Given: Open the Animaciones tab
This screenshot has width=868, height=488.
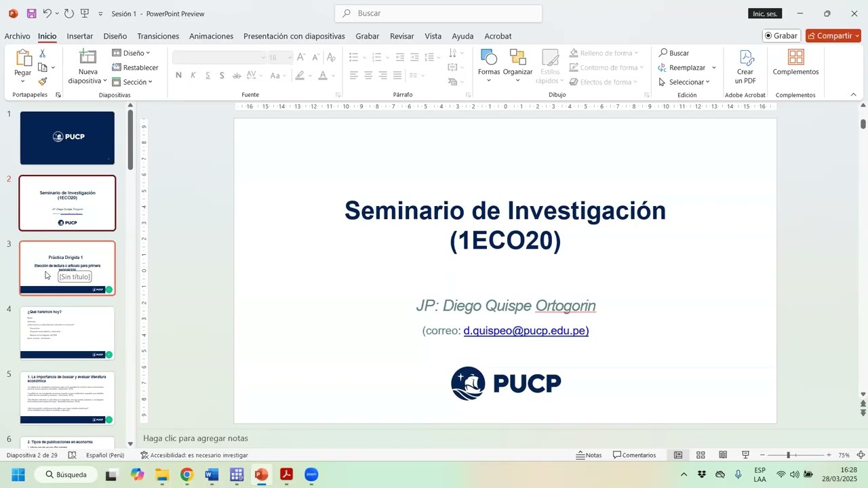Looking at the screenshot, I should pos(211,36).
